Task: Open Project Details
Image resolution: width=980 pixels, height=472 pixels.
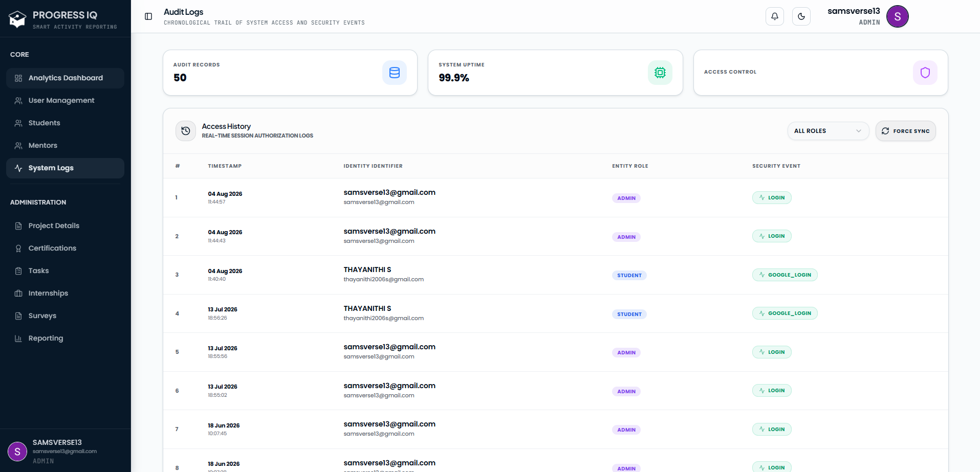Action: [65, 226]
